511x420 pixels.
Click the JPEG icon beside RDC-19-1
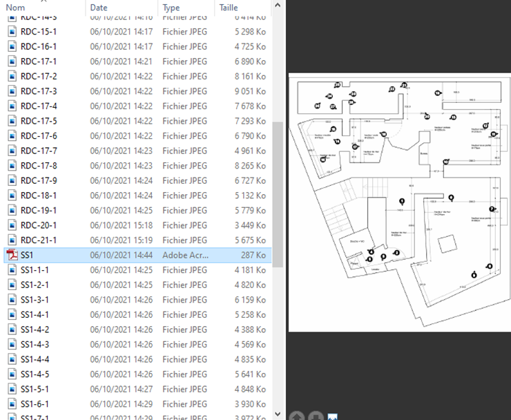pyautogui.click(x=12, y=210)
